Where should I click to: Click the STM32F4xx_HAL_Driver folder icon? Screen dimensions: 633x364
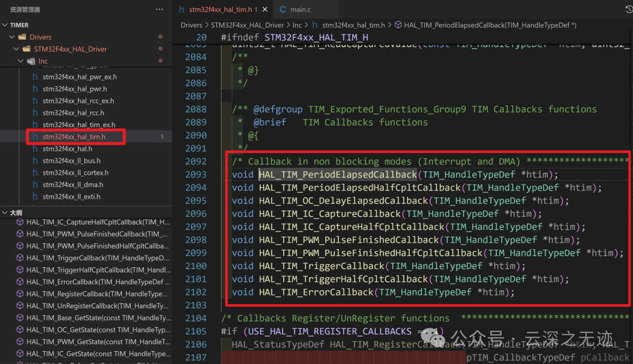(x=26, y=49)
